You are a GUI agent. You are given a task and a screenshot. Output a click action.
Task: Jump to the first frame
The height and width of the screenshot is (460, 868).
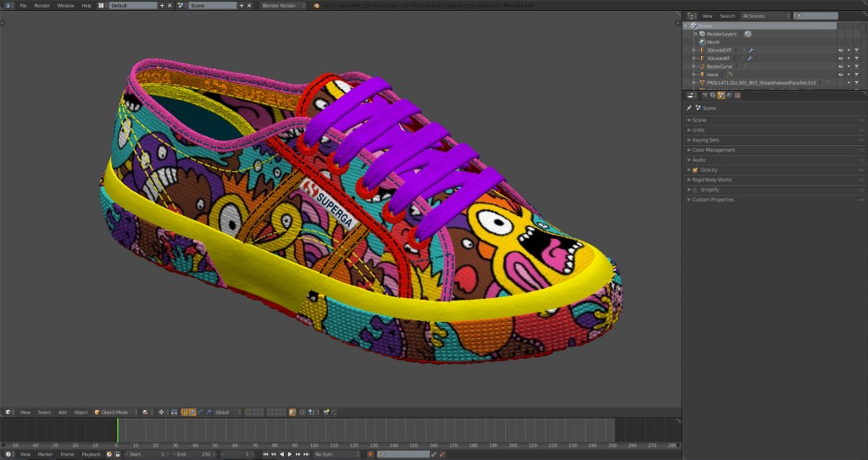[x=265, y=454]
